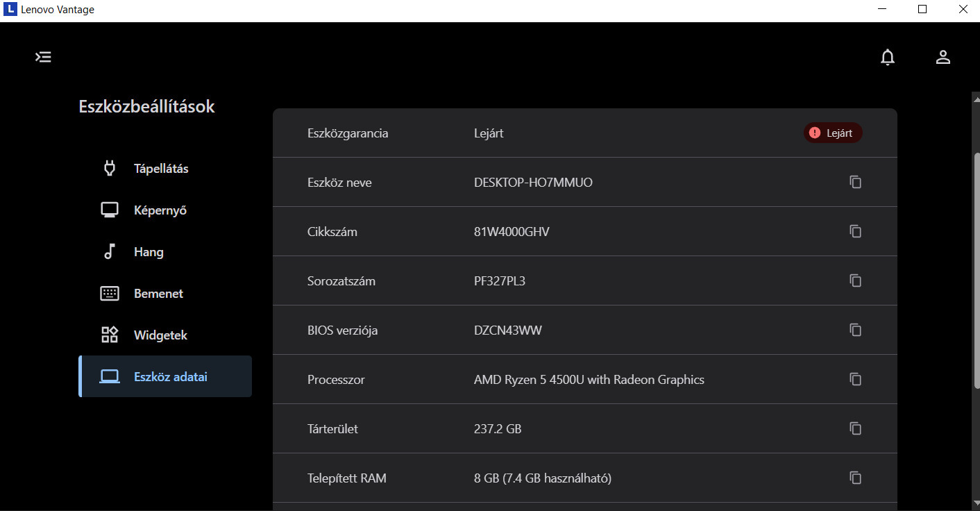Click the Eszköz neve label

pos(339,183)
